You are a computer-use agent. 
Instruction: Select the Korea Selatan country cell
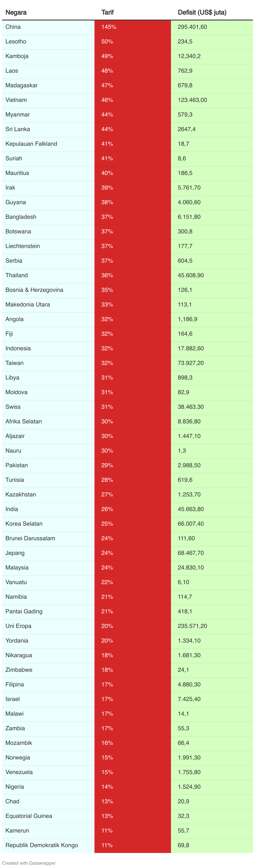pyautogui.click(x=48, y=524)
